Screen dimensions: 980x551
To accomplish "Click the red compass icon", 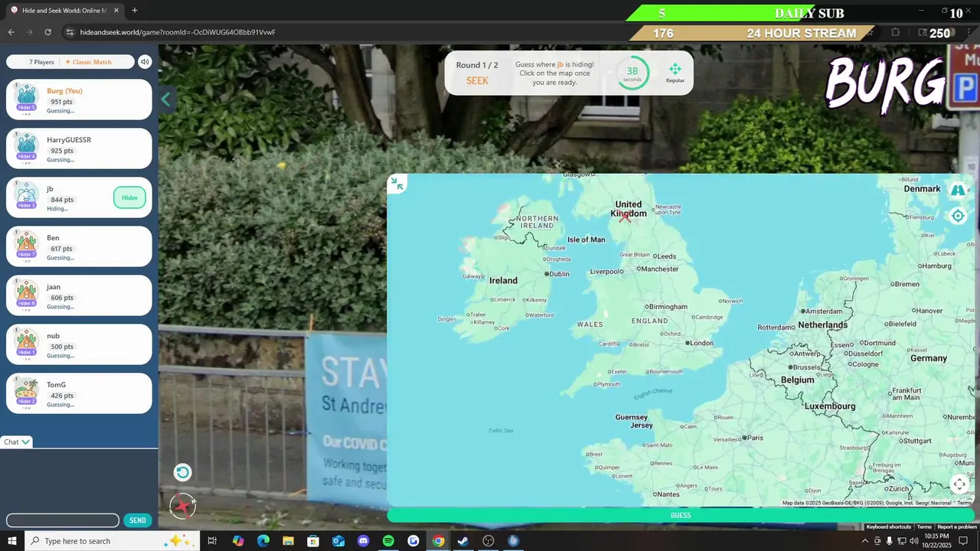I will pyautogui.click(x=182, y=506).
